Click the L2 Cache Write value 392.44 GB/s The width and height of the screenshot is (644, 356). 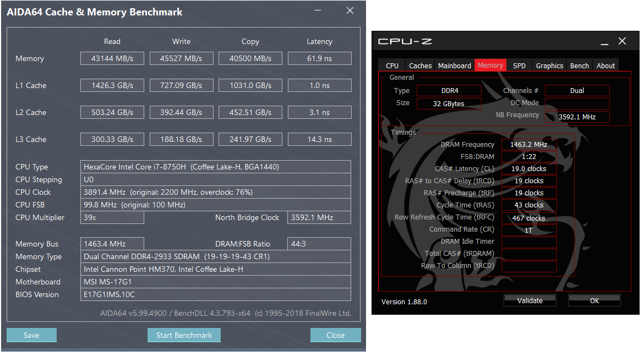pos(181,112)
